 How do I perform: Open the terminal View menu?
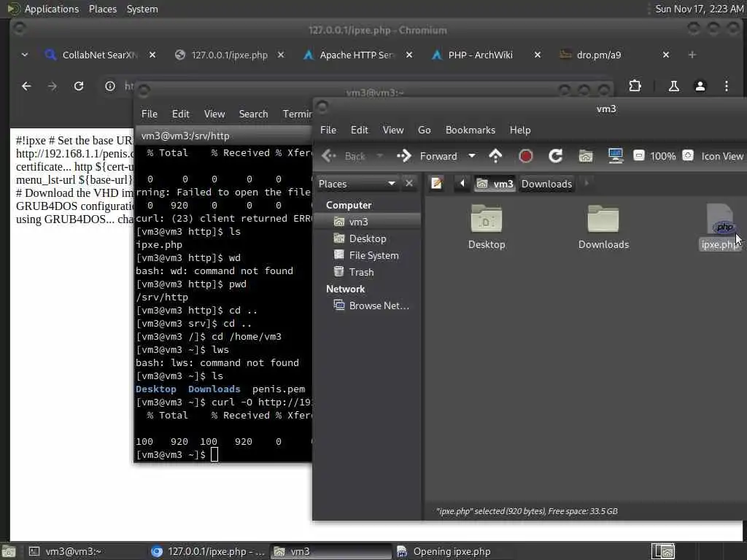coord(214,114)
